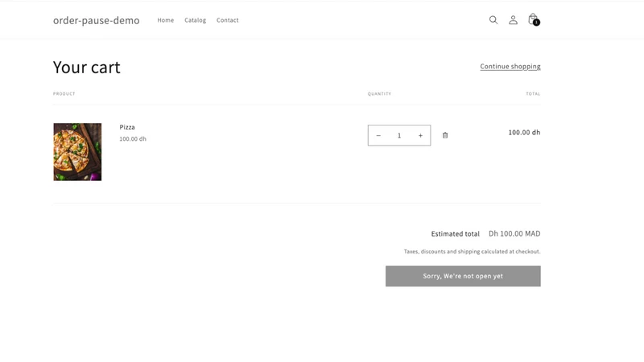Screen dimensions: 644x362
Task: Click the QUANTITY column header
Action: (379, 93)
